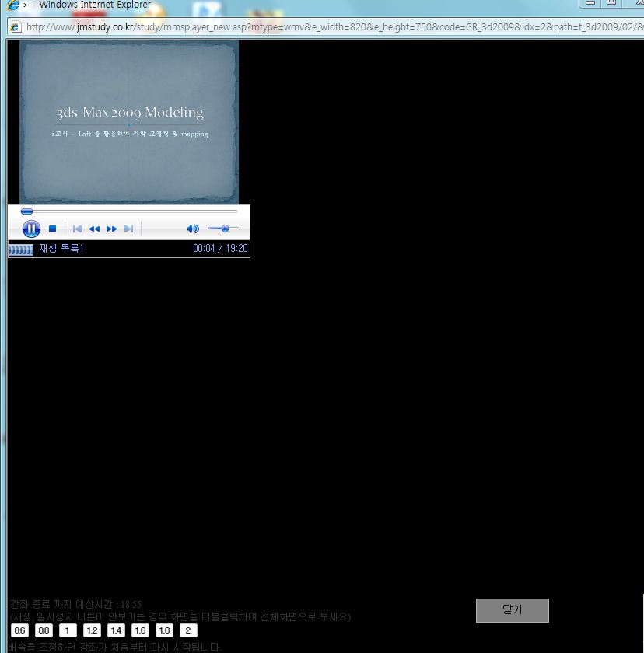Pause the lecture video playback
Screen dimensions: 644x653
[31, 229]
